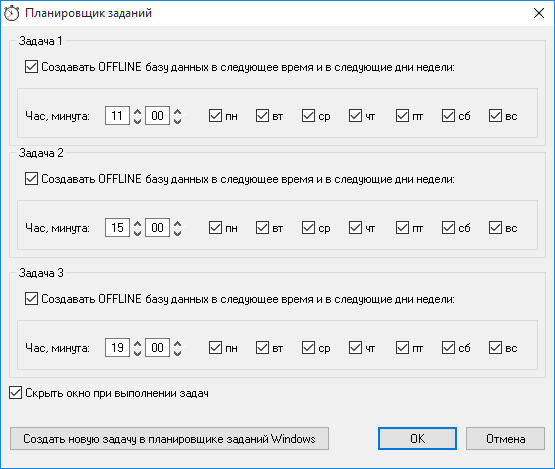Increase the hour value for Задача 2

[x=137, y=224]
